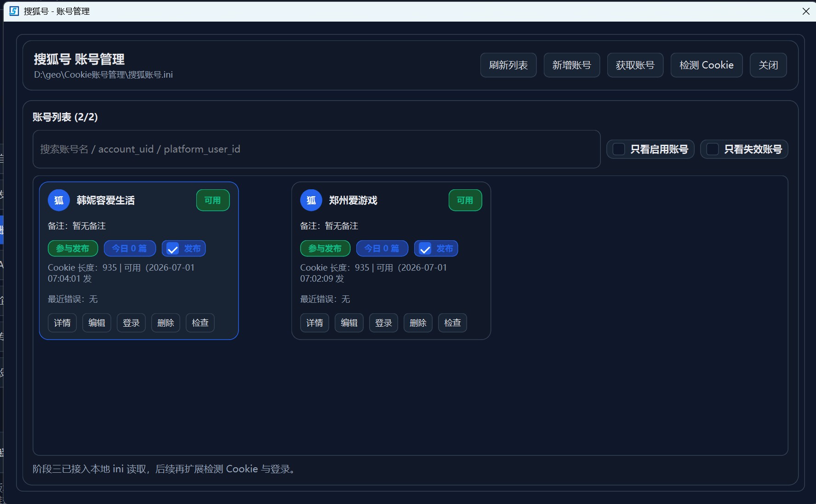Close the 搜狐号 账号管理 window
The width and height of the screenshot is (816, 504).
pos(806,11)
